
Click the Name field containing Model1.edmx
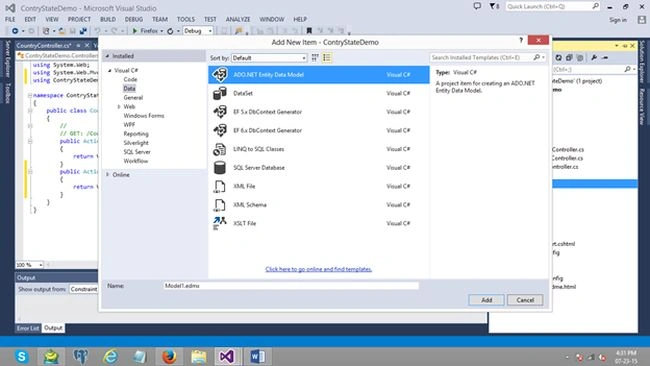pyautogui.click(x=291, y=286)
